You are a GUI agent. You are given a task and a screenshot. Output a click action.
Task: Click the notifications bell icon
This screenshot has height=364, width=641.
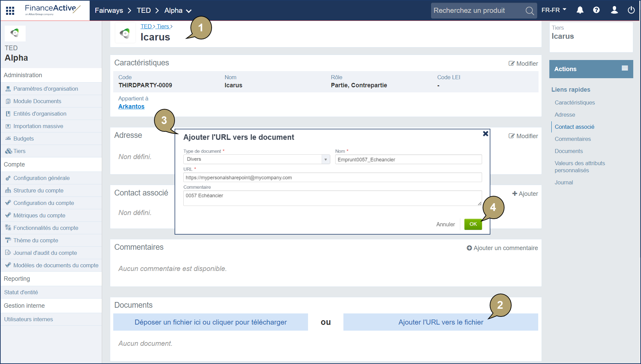coord(580,10)
